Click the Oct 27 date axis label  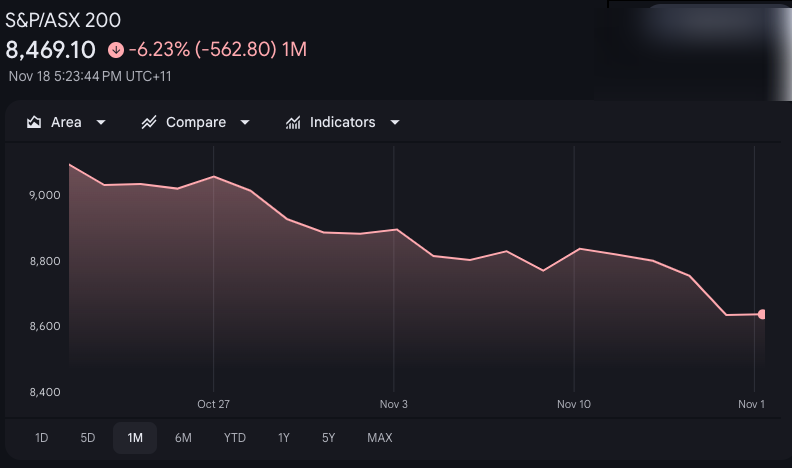214,404
